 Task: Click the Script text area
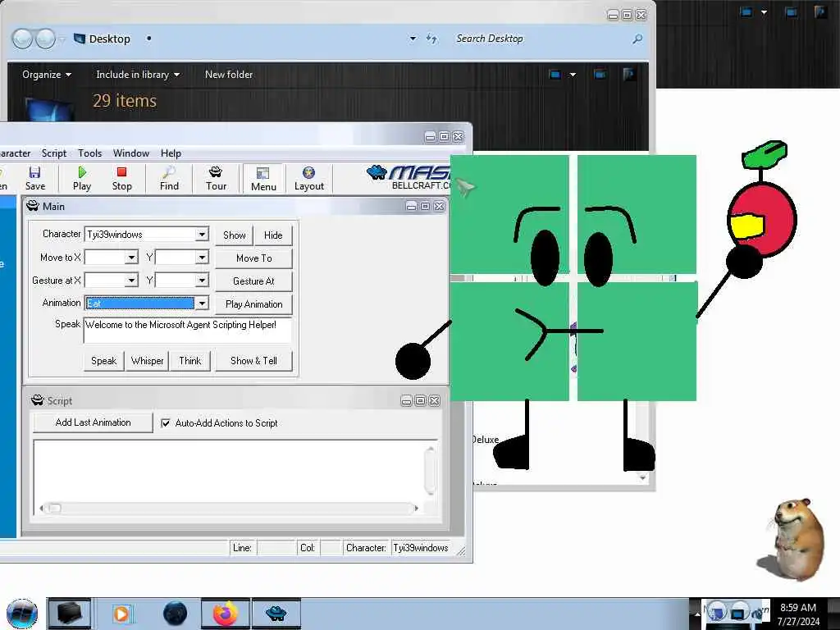pos(230,470)
